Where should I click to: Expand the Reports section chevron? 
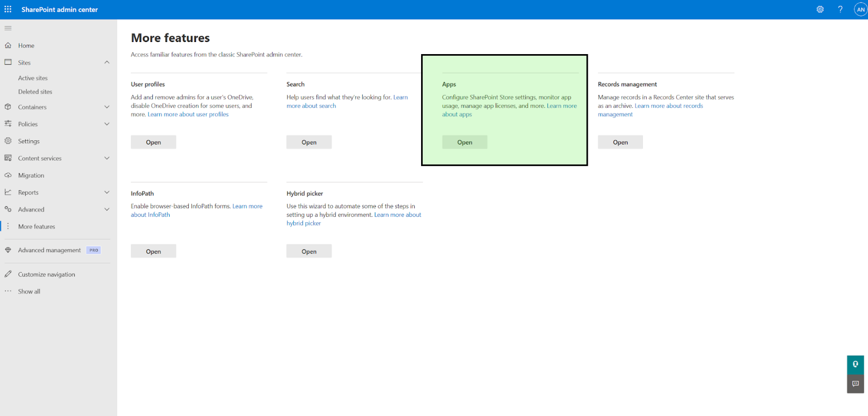pos(107,192)
